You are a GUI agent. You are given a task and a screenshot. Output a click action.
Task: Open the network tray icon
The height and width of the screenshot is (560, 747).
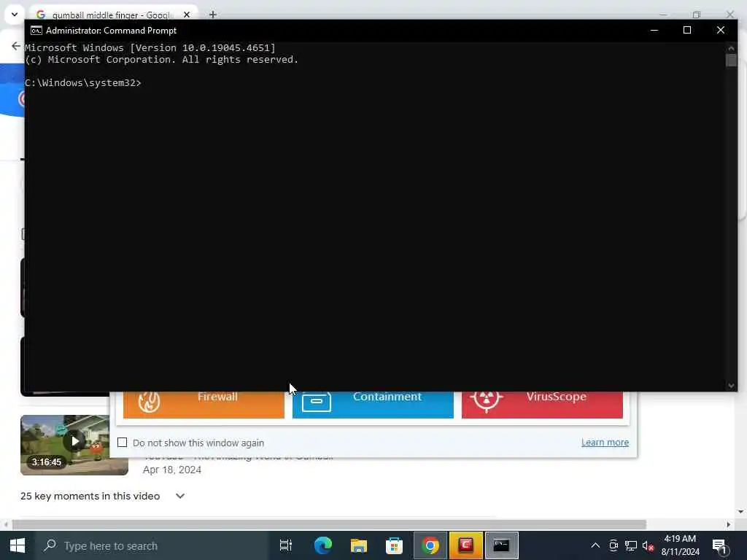point(631,545)
